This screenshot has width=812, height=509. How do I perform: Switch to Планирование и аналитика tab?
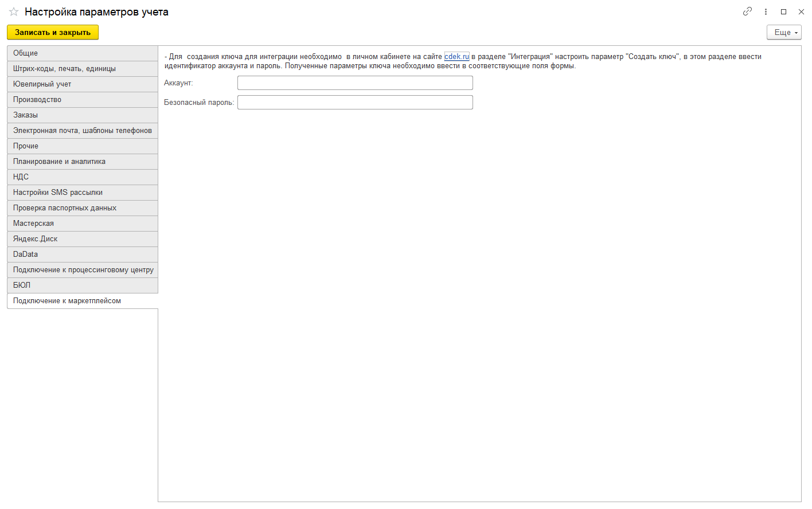83,162
